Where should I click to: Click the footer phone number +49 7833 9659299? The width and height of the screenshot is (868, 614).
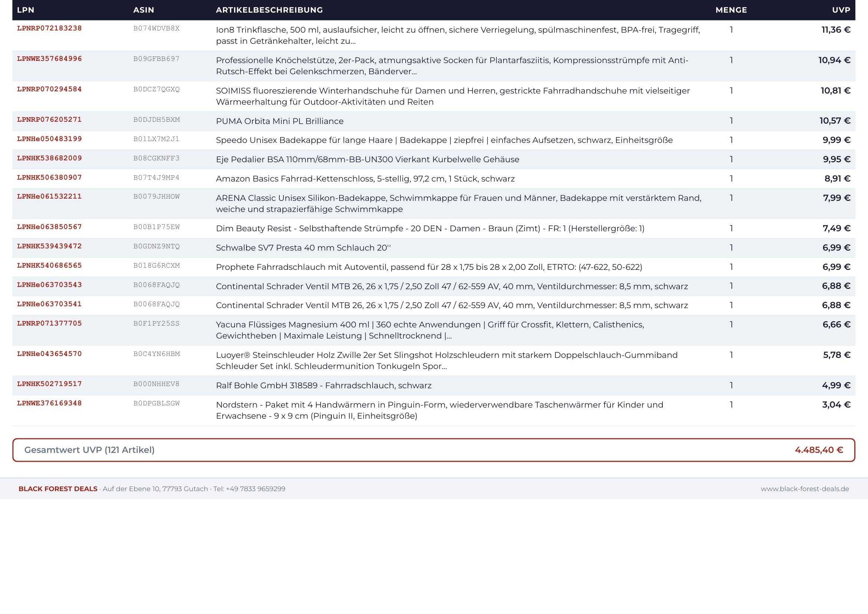point(256,489)
